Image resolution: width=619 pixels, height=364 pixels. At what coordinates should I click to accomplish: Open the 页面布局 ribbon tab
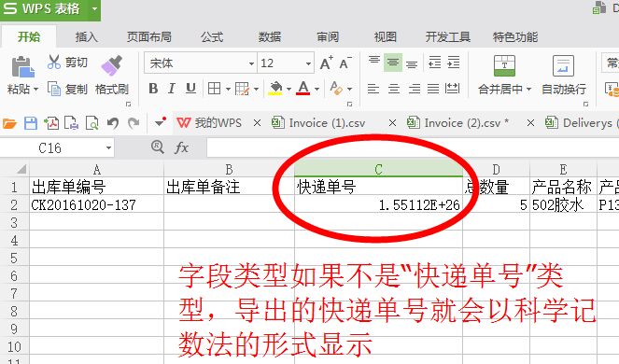[x=148, y=37]
